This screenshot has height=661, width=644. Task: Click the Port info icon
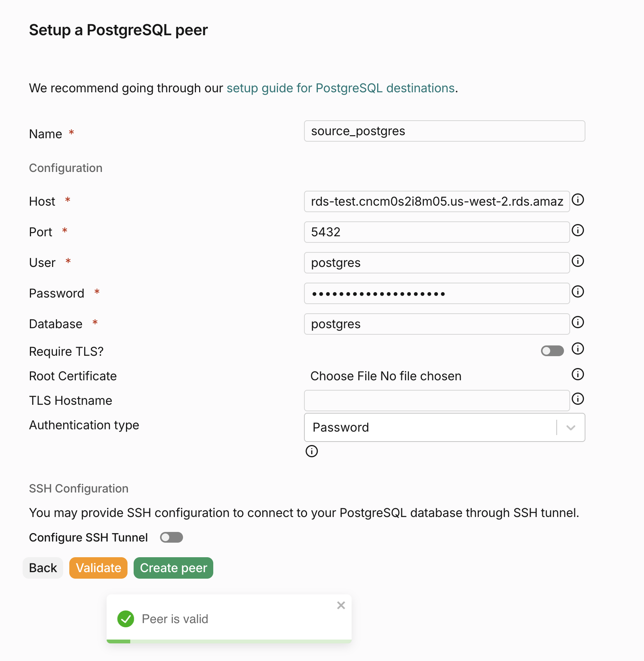[x=578, y=231]
